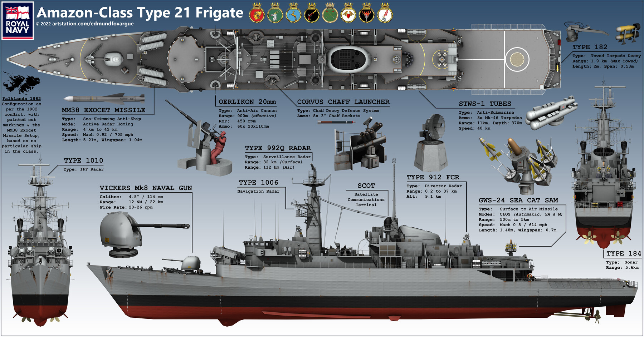Select the HMS Arrow crossed-arrows badge
The image size is (644, 337).
pos(330,15)
